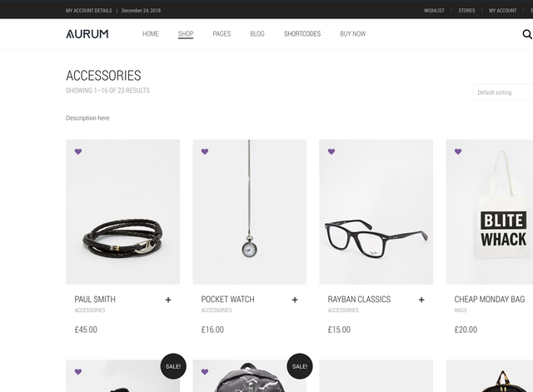Click heart icon on first sale product
Image resolution: width=533 pixels, height=392 pixels.
tap(78, 372)
